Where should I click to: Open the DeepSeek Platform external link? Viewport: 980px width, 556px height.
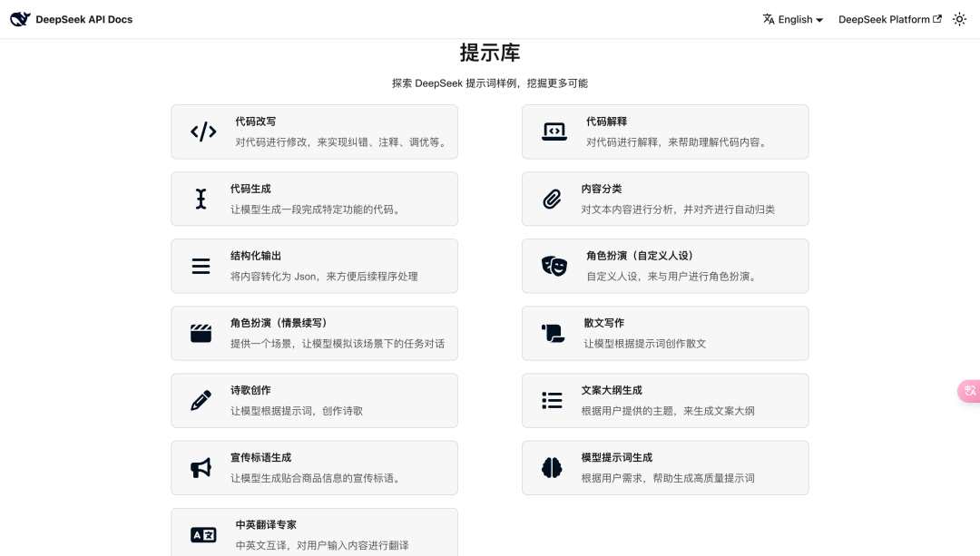889,19
